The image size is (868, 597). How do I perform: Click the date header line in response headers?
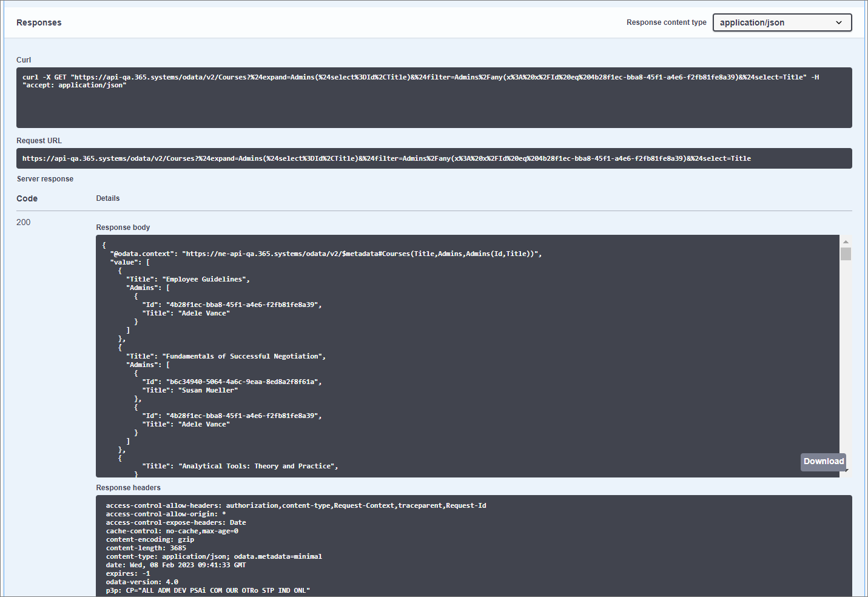click(x=176, y=565)
